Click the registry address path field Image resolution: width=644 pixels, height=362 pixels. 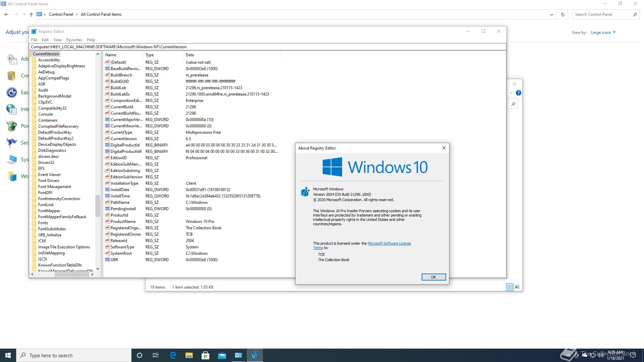(x=267, y=47)
